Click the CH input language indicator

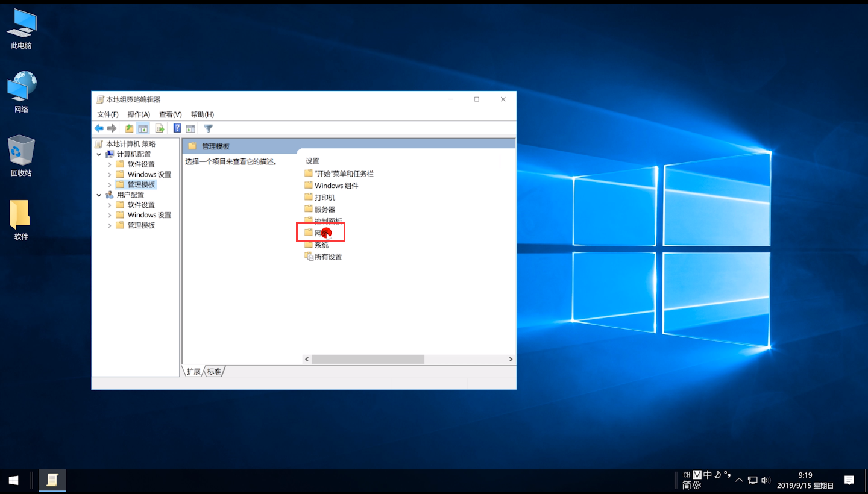point(687,475)
